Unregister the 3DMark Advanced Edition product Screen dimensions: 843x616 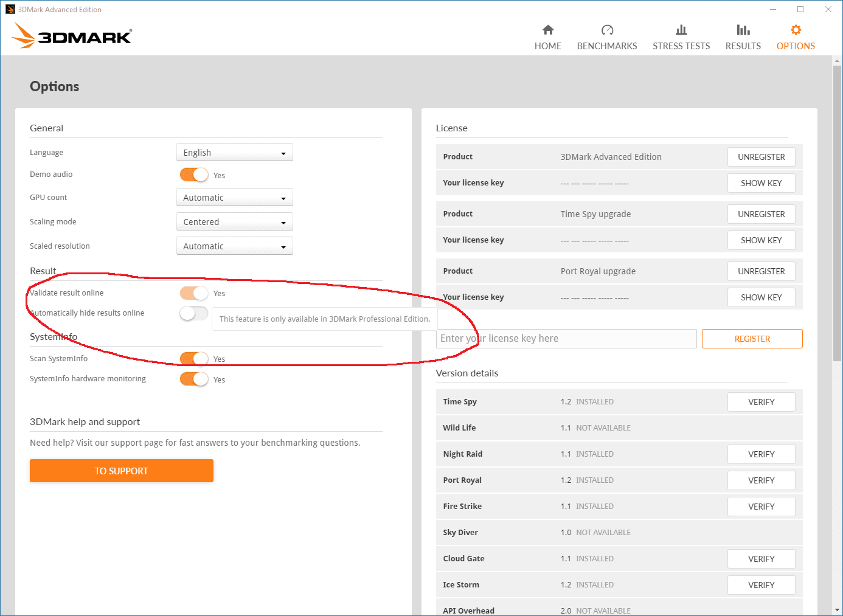click(x=761, y=157)
